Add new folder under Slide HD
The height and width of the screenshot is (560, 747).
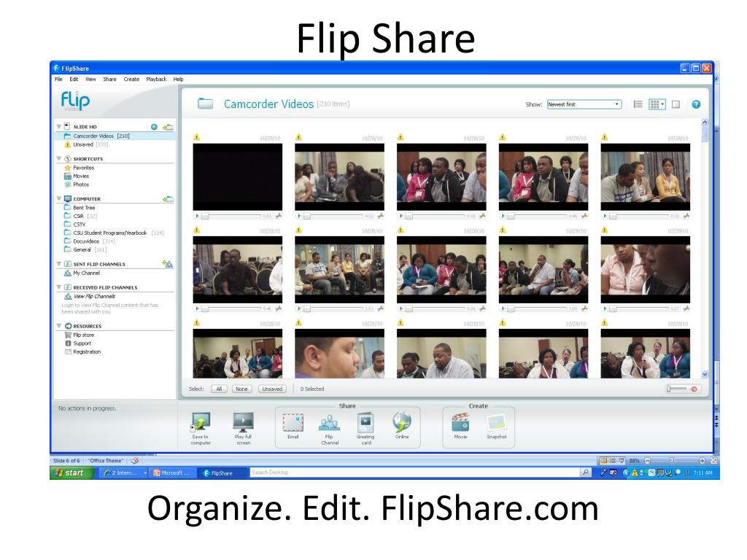pyautogui.click(x=168, y=127)
